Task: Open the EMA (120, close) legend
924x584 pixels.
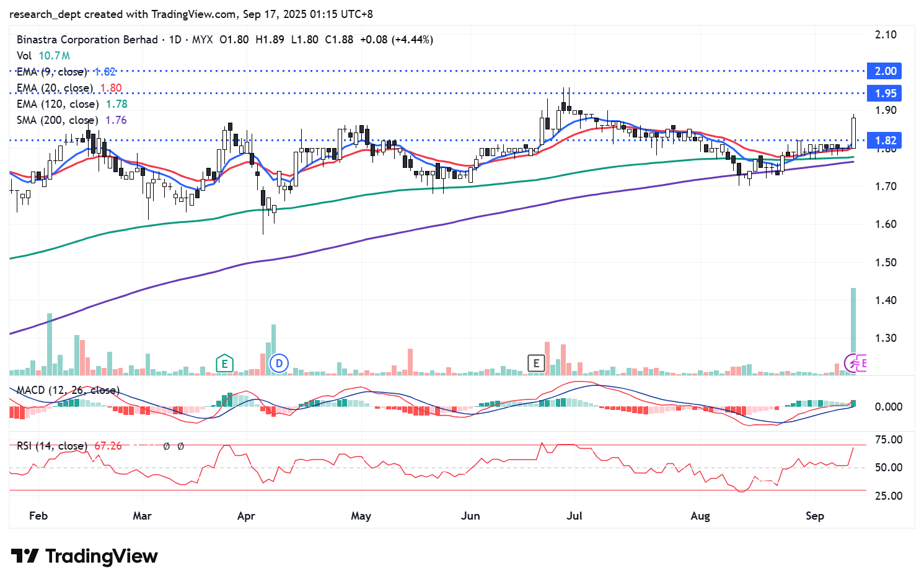Action: coord(57,104)
